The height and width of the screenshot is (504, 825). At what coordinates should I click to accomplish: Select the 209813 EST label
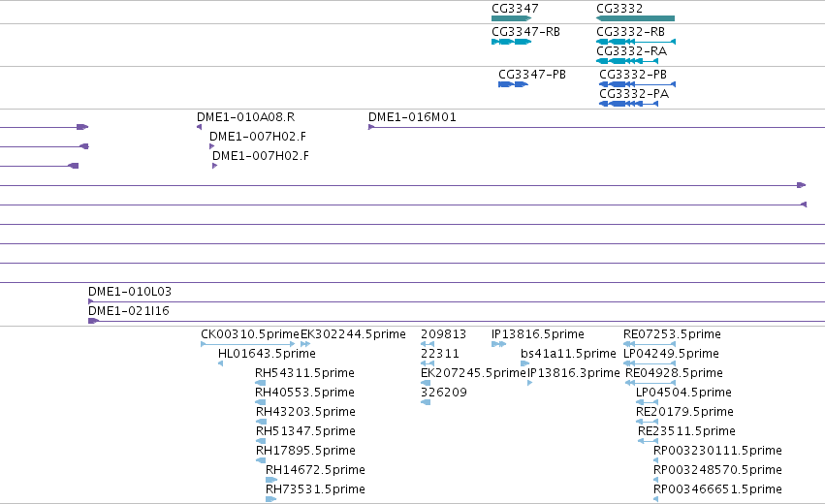(444, 334)
